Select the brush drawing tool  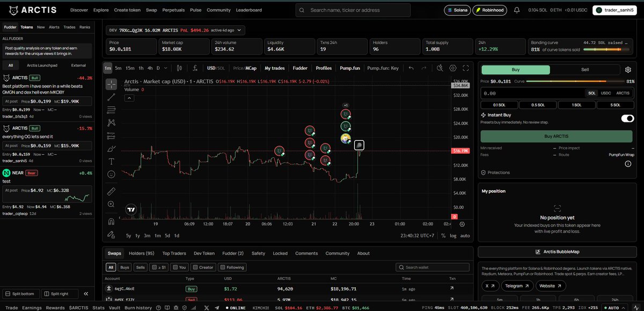111,148
